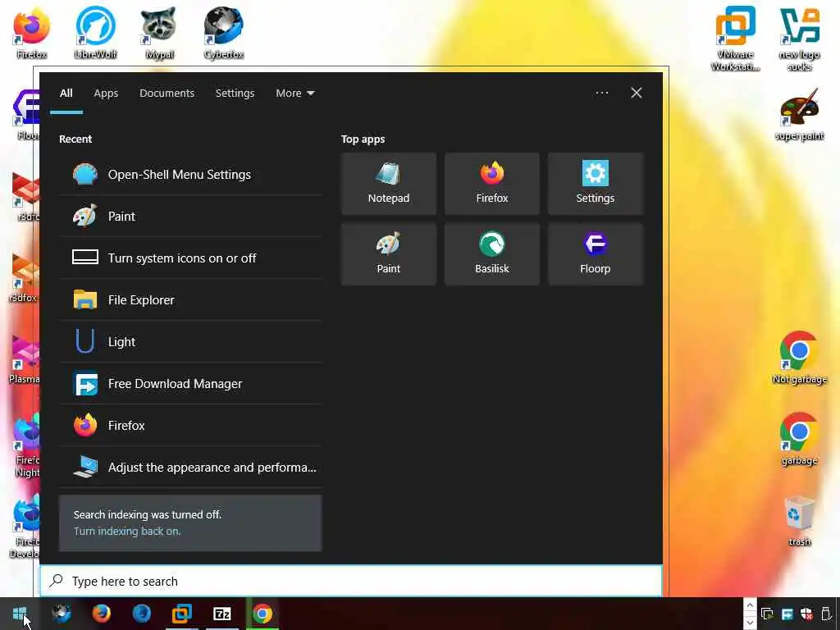Screen dimensions: 840x630
Task: Select the trash recycle bin icon
Action: pyautogui.click(x=799, y=521)
